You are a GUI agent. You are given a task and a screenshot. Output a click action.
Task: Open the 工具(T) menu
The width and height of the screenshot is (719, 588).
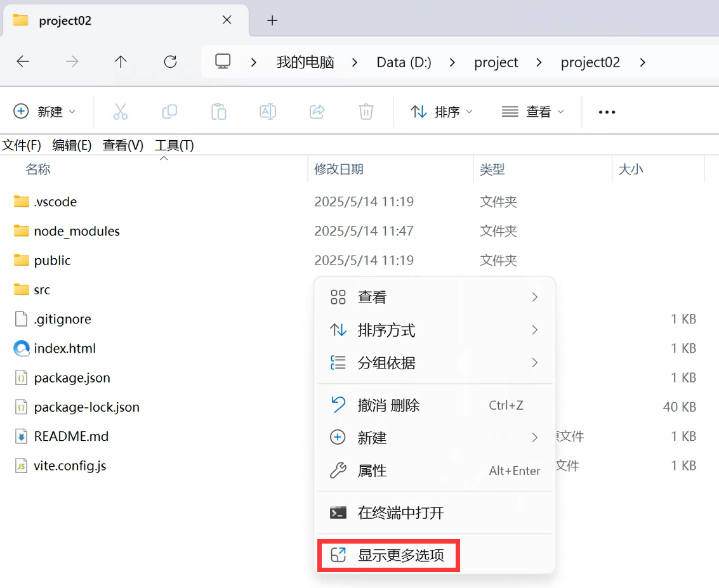point(175,145)
